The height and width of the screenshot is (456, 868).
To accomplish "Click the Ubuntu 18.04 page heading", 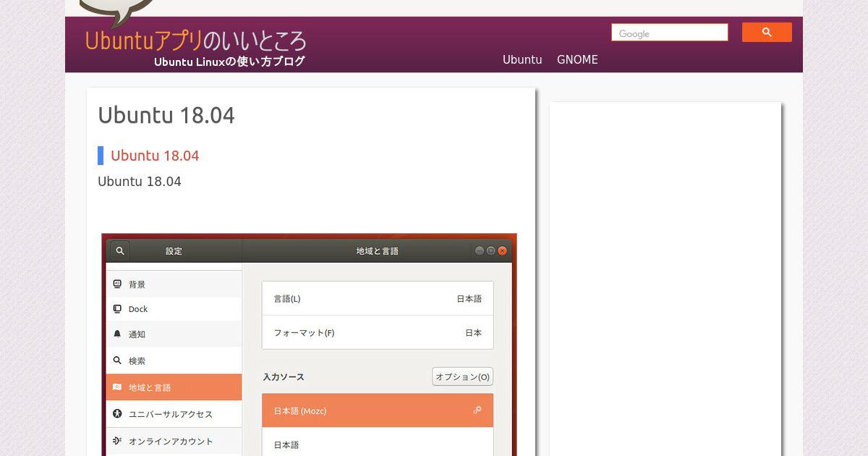I will 166,115.
